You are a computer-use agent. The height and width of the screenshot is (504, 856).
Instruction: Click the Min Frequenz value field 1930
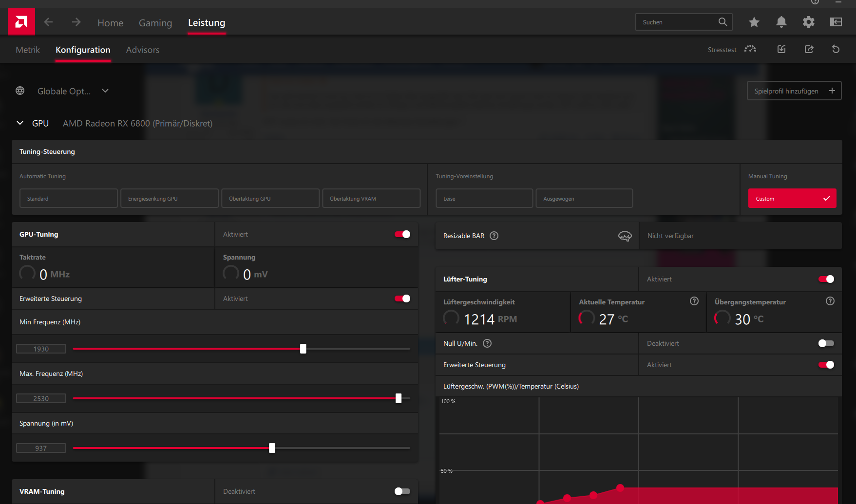41,349
